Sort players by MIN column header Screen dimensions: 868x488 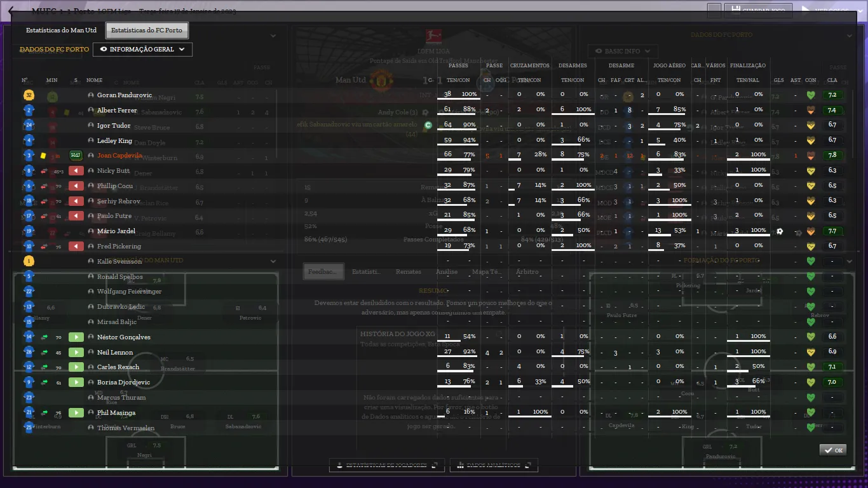click(51, 81)
